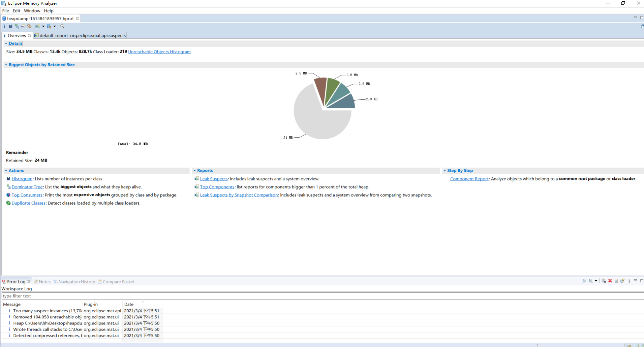
Task: Open the OQL query editor icon
Action: tap(23, 26)
